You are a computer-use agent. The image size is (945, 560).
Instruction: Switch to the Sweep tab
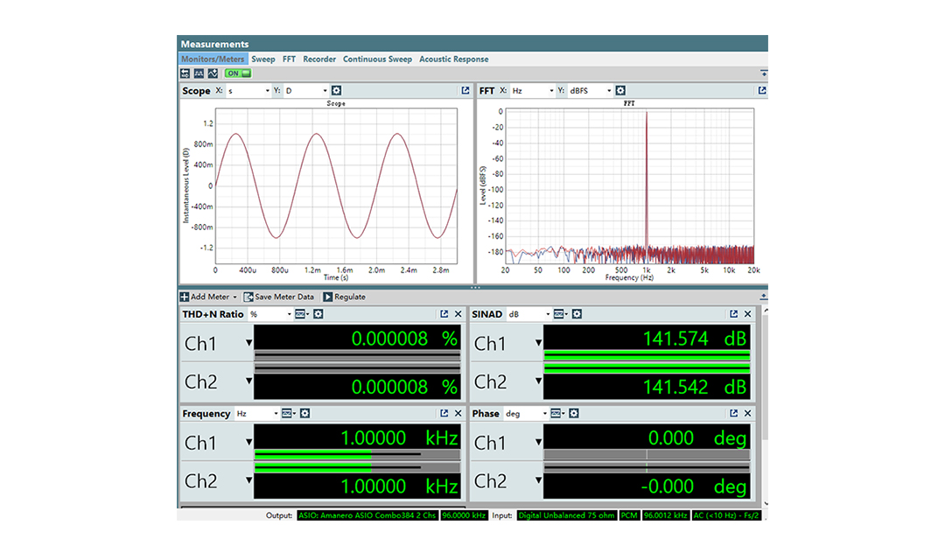pos(263,59)
